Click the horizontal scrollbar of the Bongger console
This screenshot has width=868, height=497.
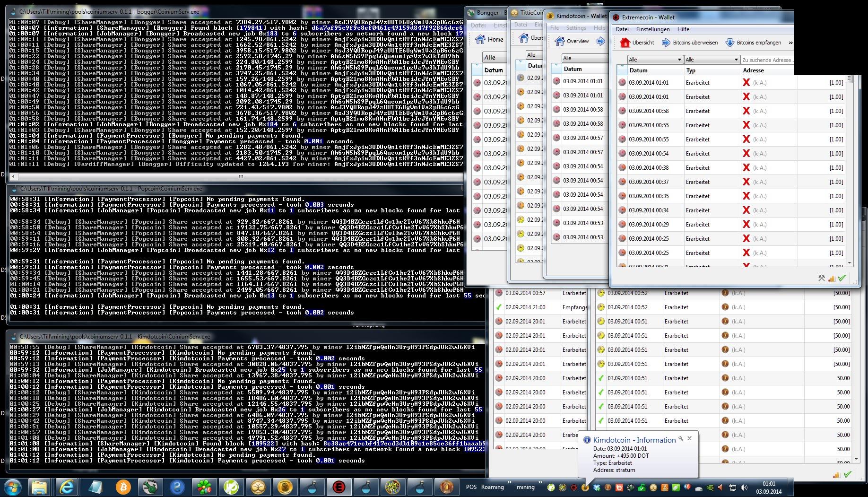[241, 176]
